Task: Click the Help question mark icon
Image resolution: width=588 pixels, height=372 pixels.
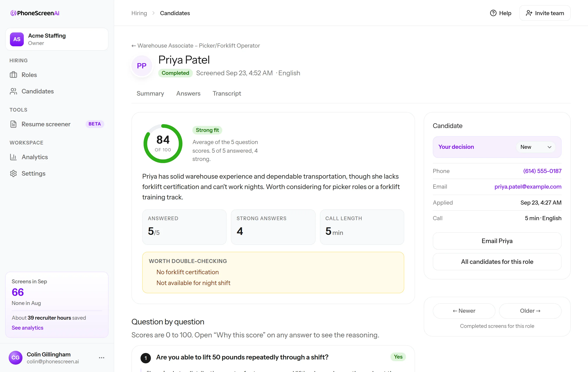Action: tap(493, 13)
